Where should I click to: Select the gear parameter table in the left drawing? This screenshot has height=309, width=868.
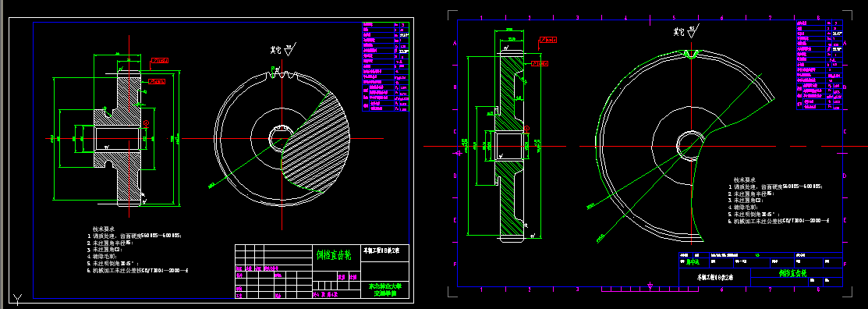[x=386, y=66]
